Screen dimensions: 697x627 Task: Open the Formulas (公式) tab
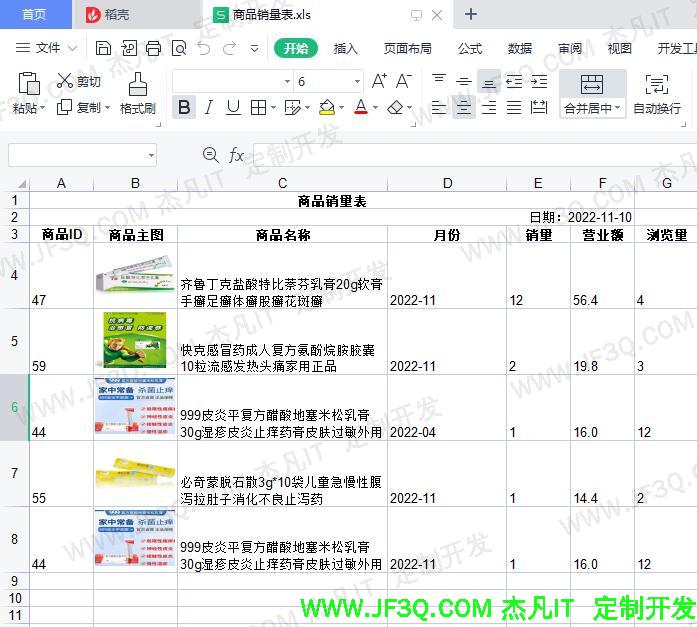(x=470, y=48)
